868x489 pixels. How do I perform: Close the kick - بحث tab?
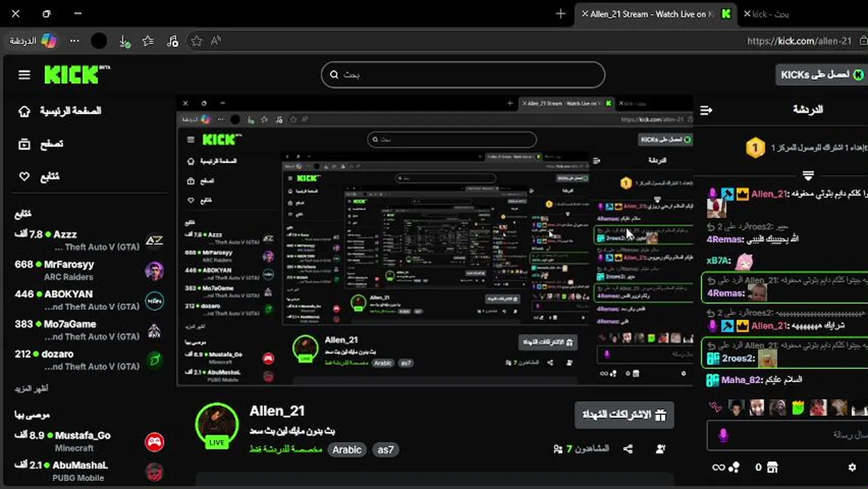[x=747, y=14]
